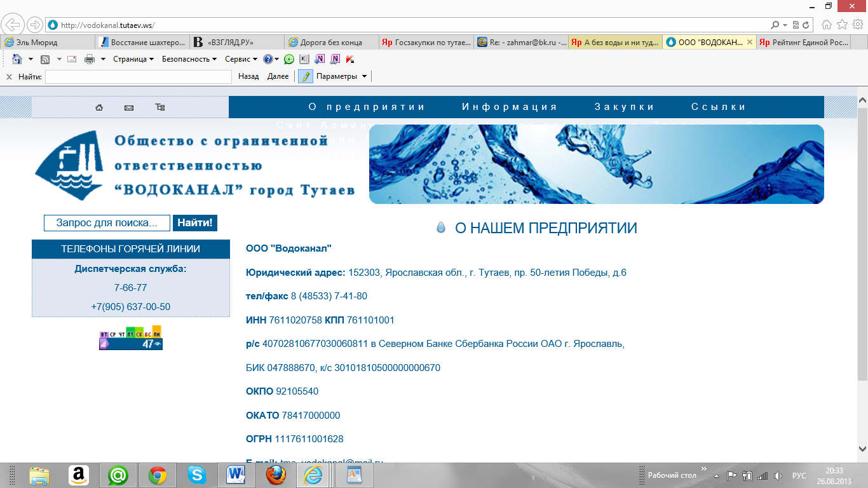Screen dimensions: 868x488
Task: Click the site home icon in page header
Action: point(99,107)
